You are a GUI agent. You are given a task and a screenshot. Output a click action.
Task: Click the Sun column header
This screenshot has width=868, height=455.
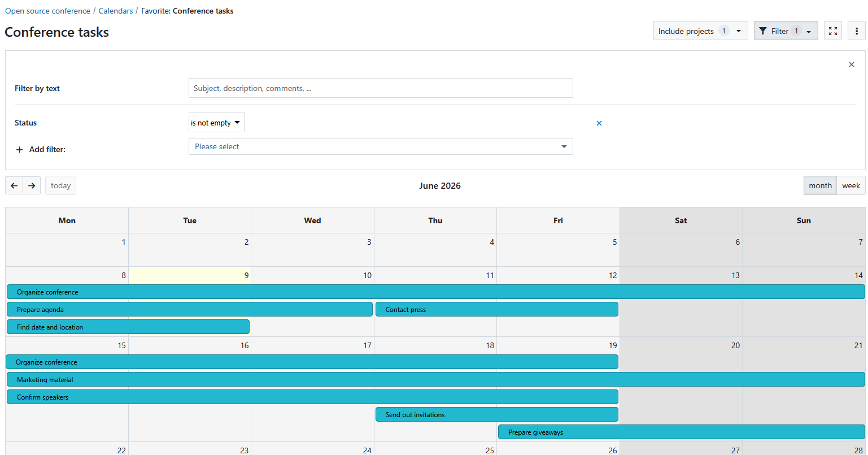[804, 220]
